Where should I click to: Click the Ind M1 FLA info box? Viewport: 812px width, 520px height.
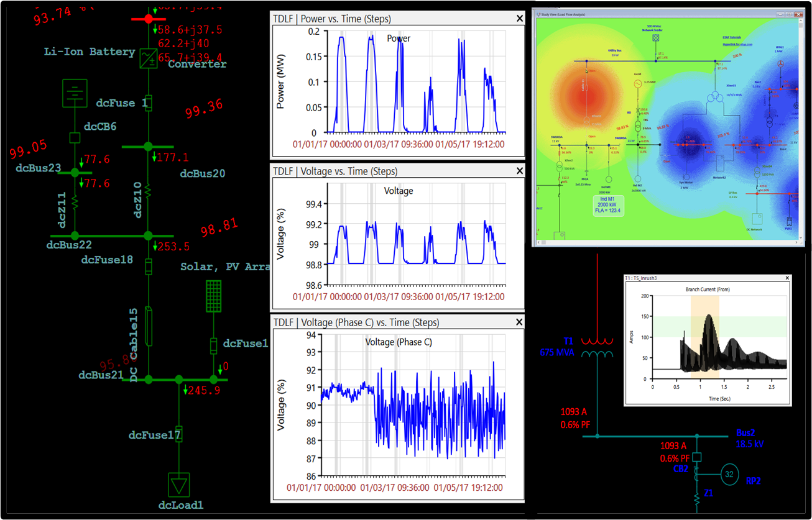608,204
